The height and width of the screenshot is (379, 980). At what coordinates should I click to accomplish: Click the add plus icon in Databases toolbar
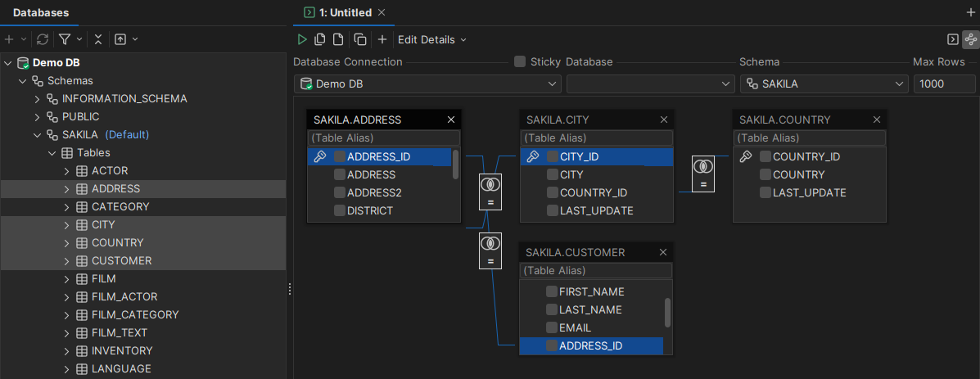pos(9,39)
